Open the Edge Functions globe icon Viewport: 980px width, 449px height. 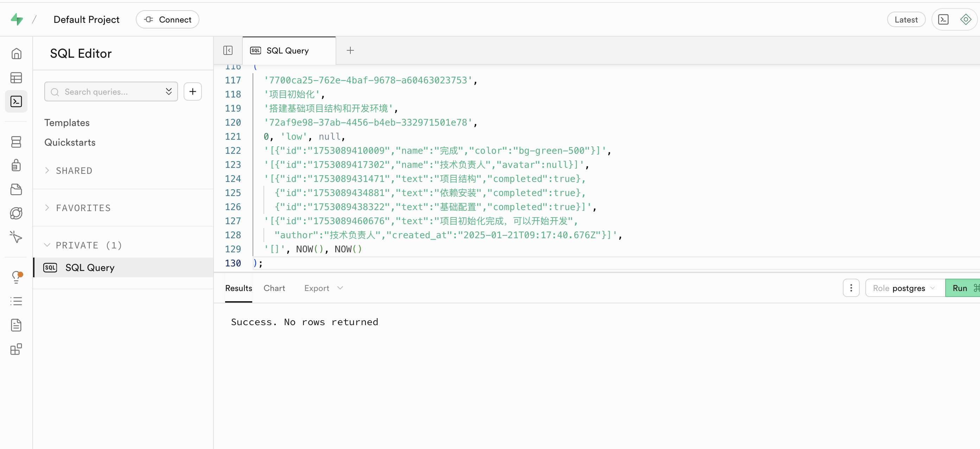tap(16, 213)
